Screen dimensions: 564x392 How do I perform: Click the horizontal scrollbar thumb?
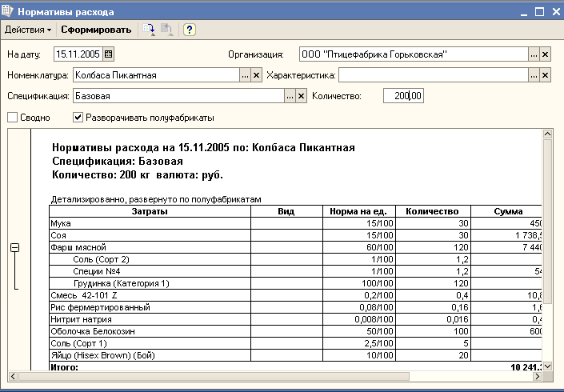(214, 376)
